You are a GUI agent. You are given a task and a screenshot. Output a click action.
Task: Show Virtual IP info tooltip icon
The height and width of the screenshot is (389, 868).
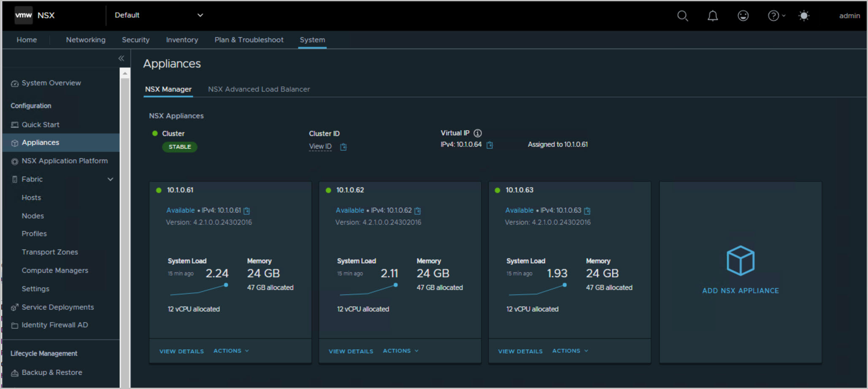coord(478,133)
